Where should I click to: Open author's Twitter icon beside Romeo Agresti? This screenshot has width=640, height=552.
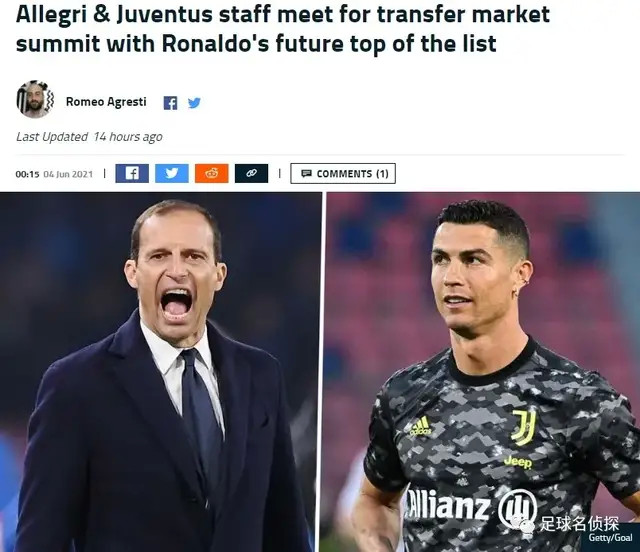coord(194,103)
